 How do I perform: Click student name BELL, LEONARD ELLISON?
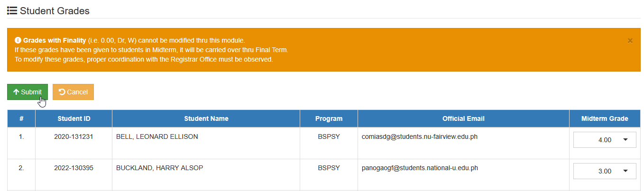coord(157,136)
